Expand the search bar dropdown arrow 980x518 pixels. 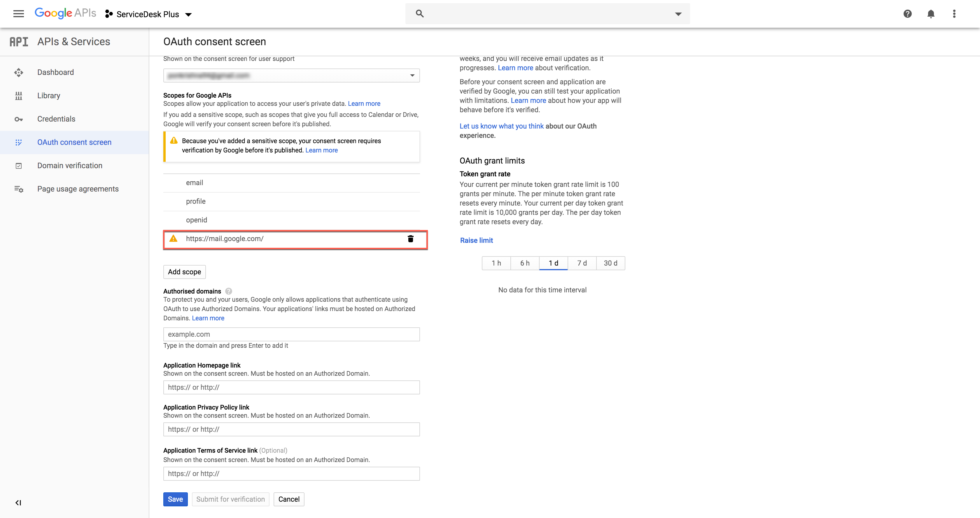[x=678, y=14]
